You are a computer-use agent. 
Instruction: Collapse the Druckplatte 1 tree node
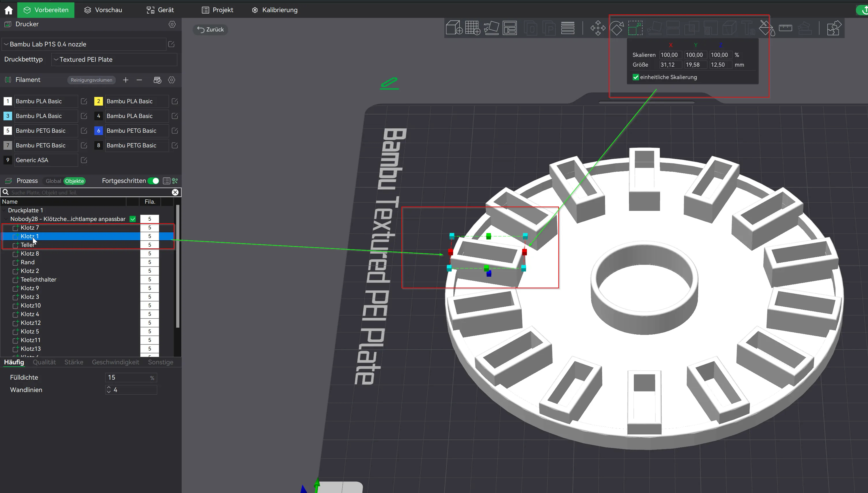(x=4, y=210)
